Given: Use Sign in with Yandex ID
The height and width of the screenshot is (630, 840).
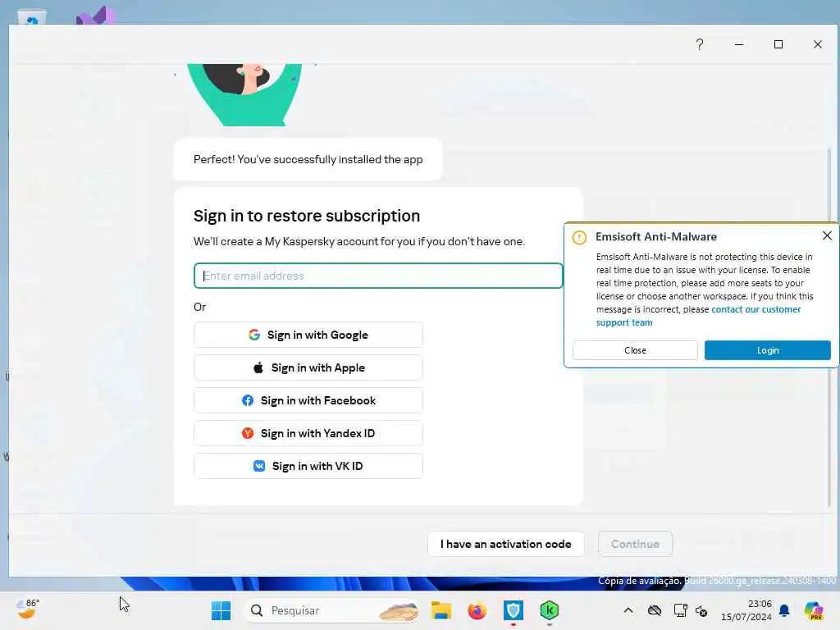Looking at the screenshot, I should pos(308,433).
